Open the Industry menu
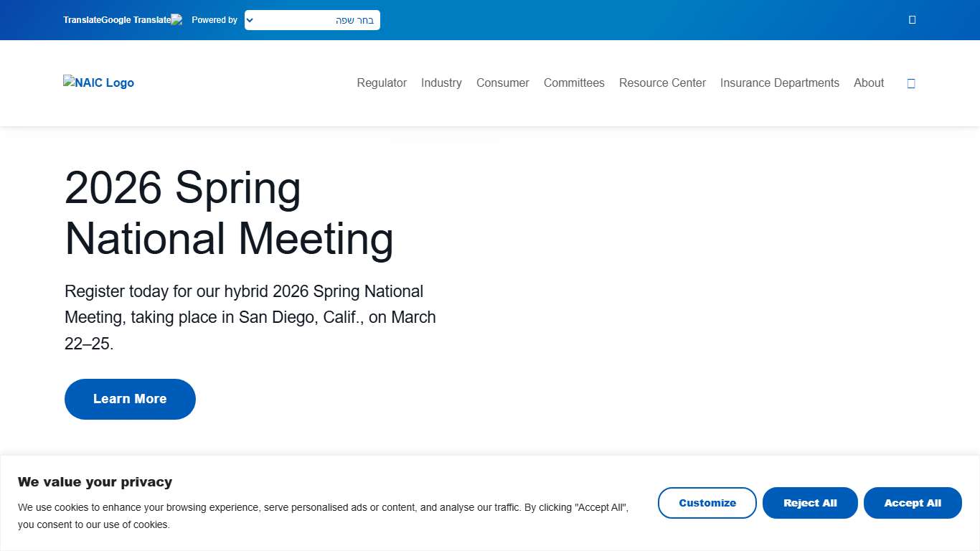This screenshot has height=551, width=980. 441,83
